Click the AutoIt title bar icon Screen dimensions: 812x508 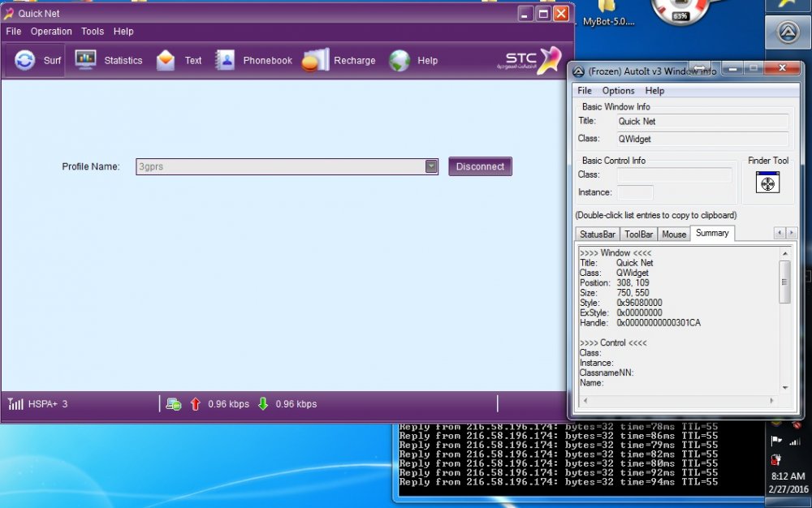(x=578, y=71)
